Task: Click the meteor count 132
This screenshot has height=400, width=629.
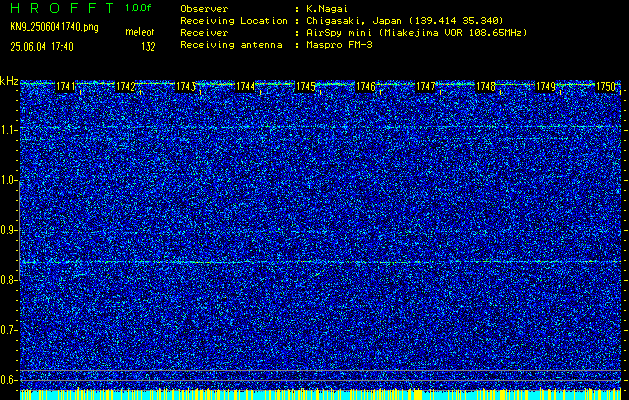Action: coord(148,47)
